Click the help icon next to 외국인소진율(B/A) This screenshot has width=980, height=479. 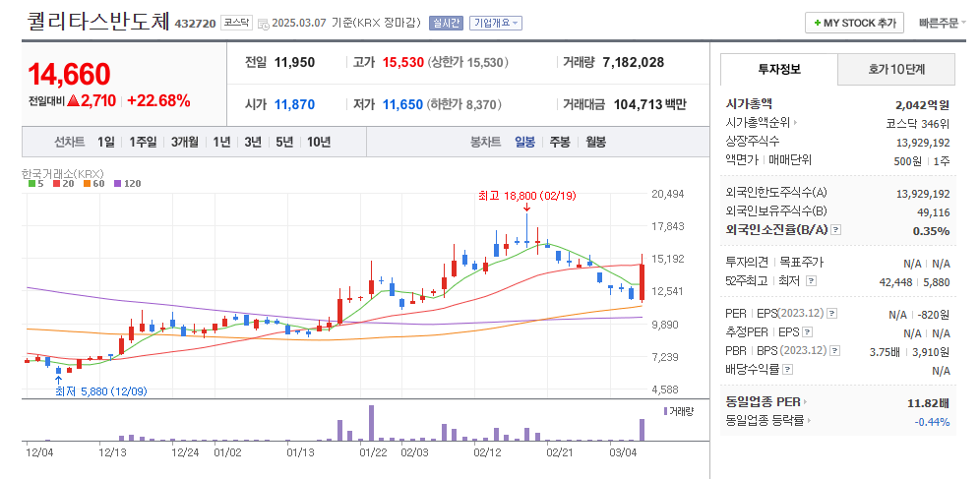click(x=836, y=230)
